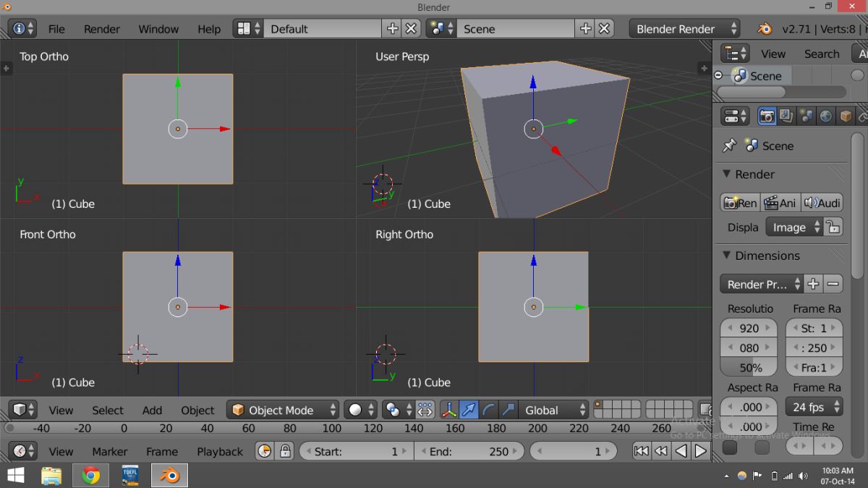The width and height of the screenshot is (868, 488).
Task: Open the File menu
Action: [x=56, y=29]
